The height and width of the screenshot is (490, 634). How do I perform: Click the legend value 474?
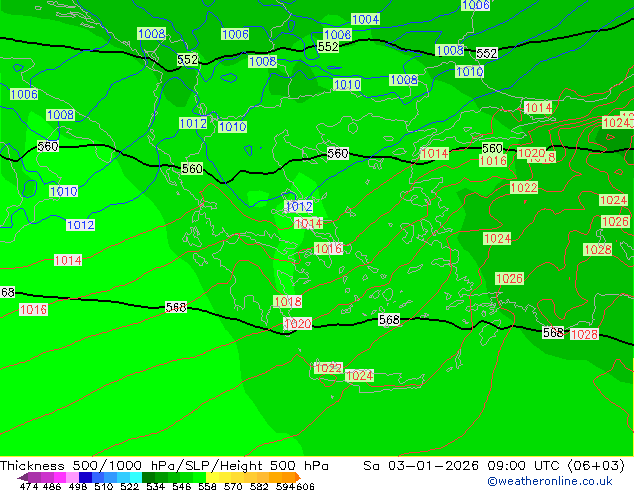pos(29,486)
